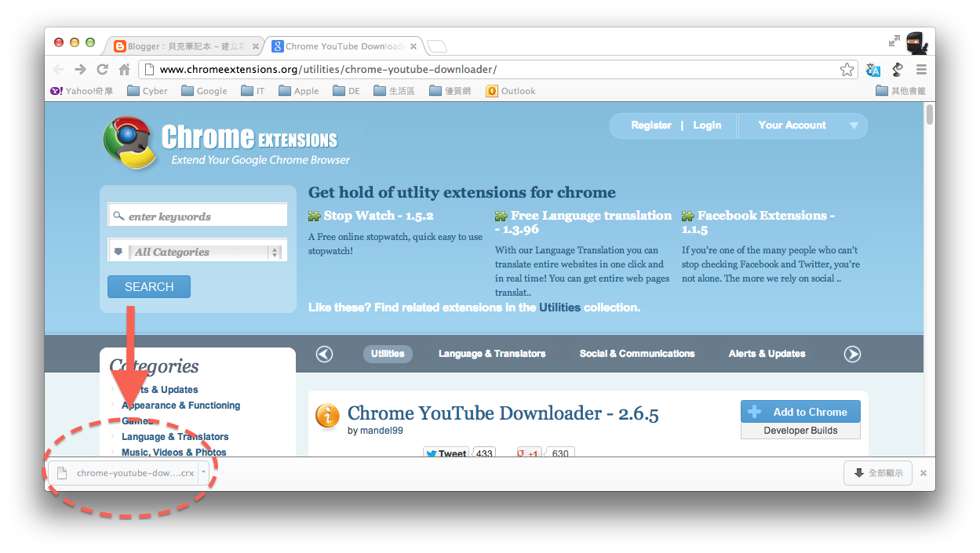This screenshot has height=553, width=980.
Task: Open the Chrome hamburger menu
Action: pyautogui.click(x=921, y=70)
